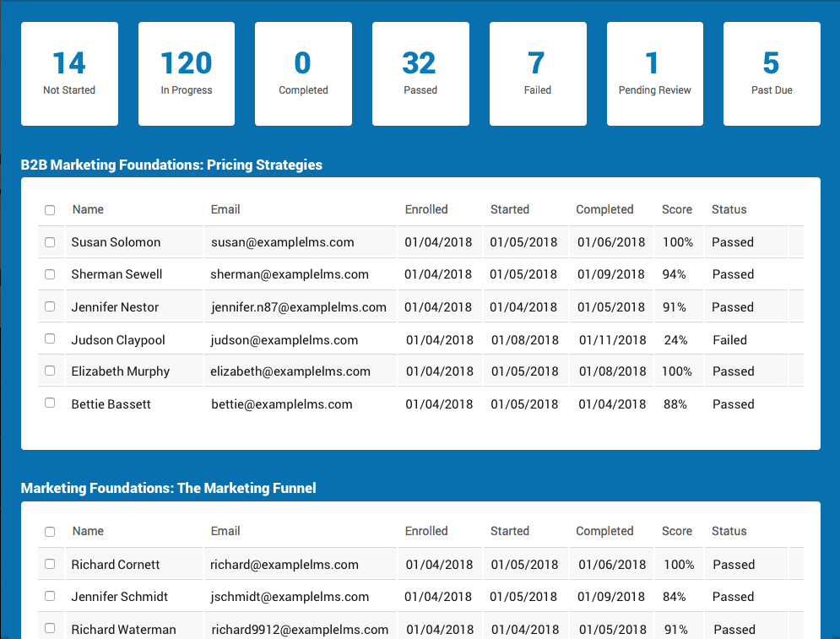Click the email susan@examplelms.com
The image size is (840, 639).
tap(282, 242)
